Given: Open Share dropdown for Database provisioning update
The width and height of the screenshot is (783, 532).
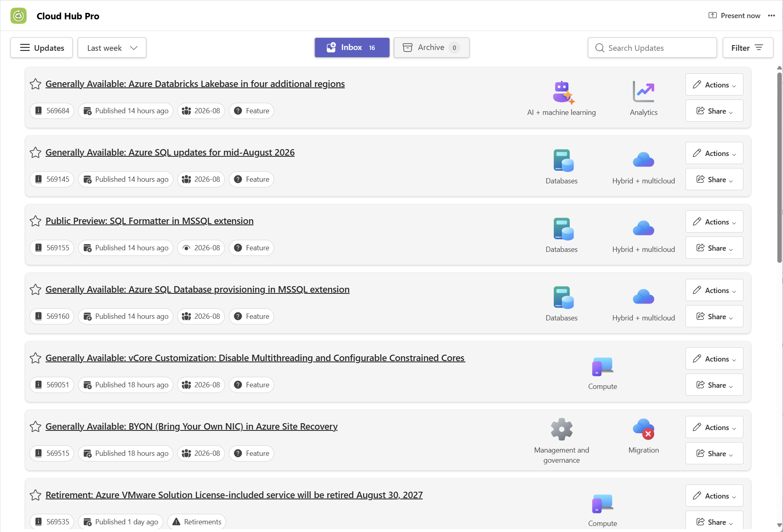Looking at the screenshot, I should point(714,316).
